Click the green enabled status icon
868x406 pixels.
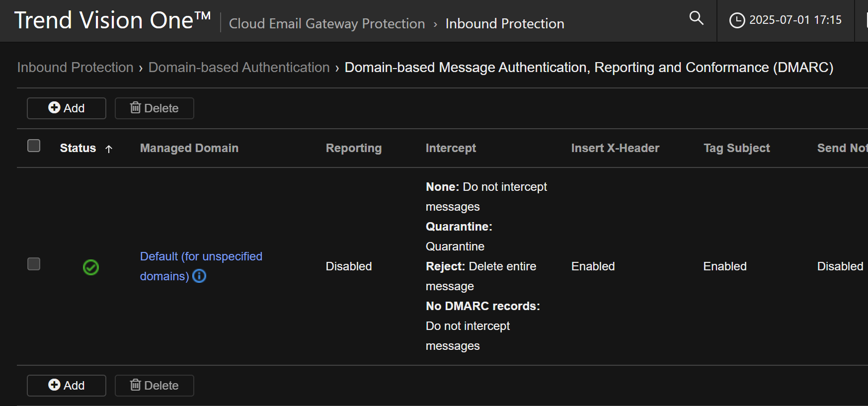point(91,267)
